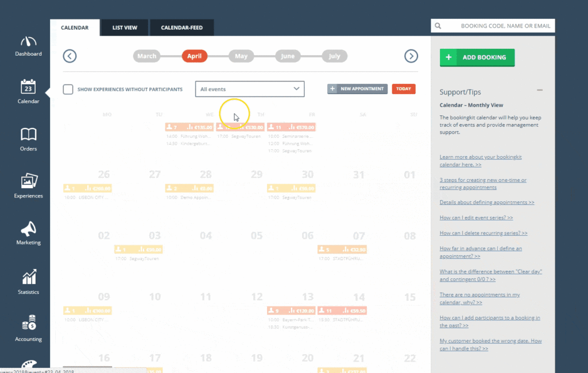Open Clear day and contingent difference link

(x=491, y=275)
